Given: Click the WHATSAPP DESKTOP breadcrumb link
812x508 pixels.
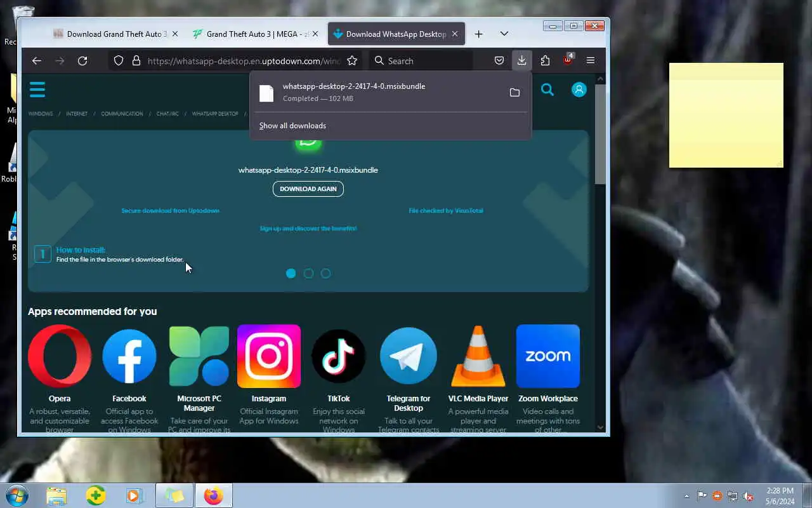Looking at the screenshot, I should [x=215, y=114].
